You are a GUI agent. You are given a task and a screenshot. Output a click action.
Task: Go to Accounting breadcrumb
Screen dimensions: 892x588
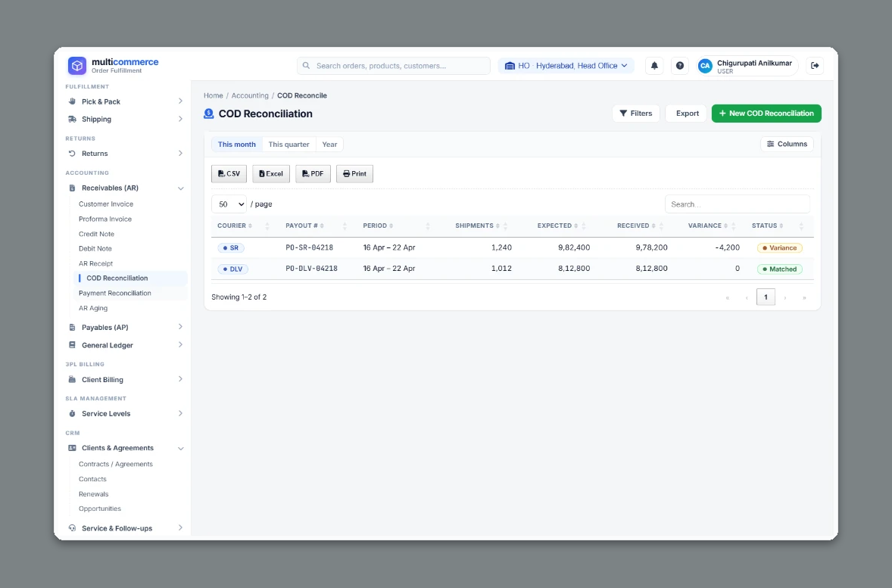pyautogui.click(x=250, y=95)
